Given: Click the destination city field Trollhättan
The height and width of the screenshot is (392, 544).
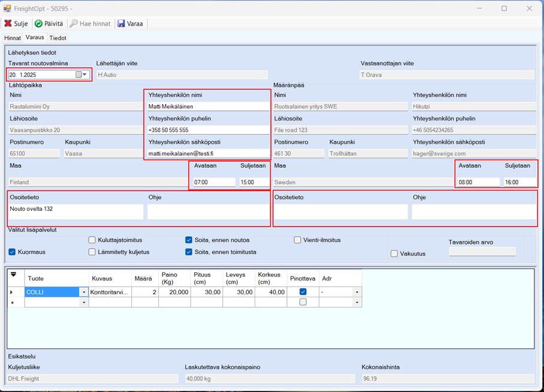Looking at the screenshot, I should pyautogui.click(x=368, y=153).
